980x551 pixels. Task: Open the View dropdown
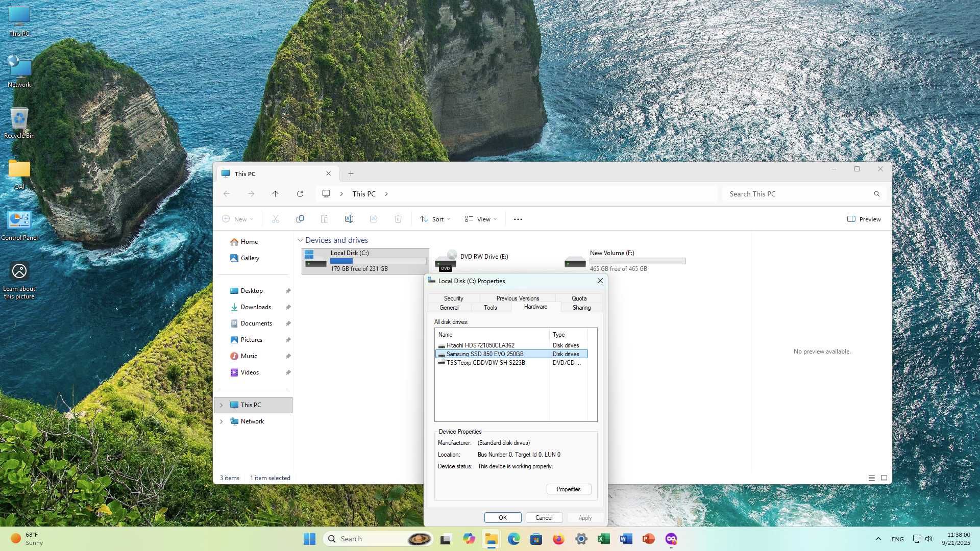481,219
